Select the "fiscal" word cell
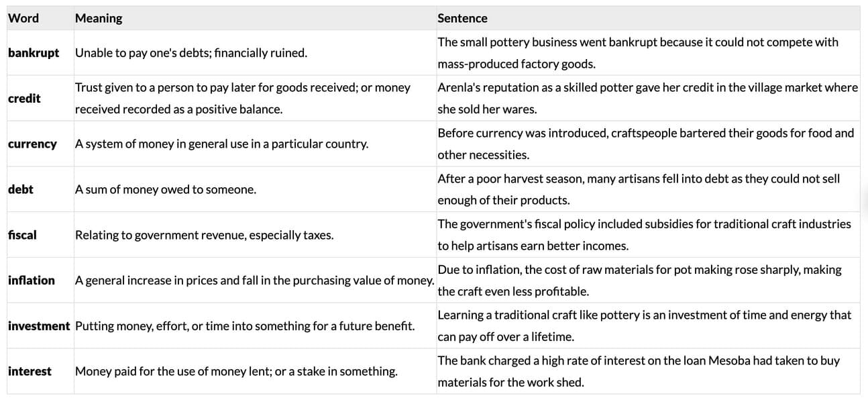Screen dimensions: 868x400 tap(22, 235)
